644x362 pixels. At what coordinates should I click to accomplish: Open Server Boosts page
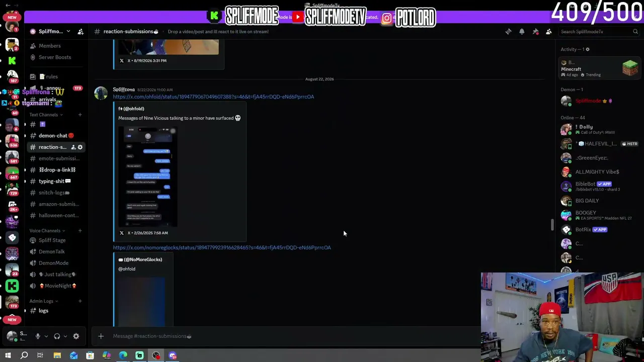(x=55, y=57)
